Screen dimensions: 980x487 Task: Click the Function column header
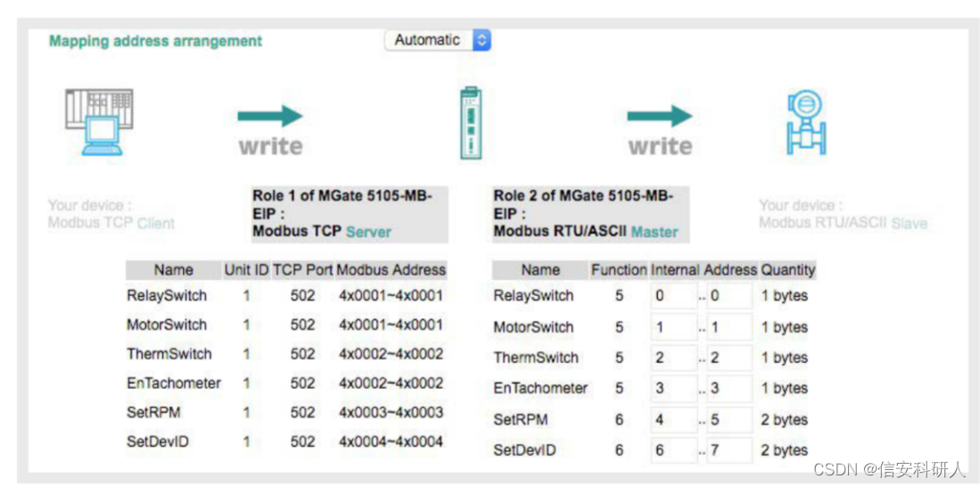pos(619,270)
